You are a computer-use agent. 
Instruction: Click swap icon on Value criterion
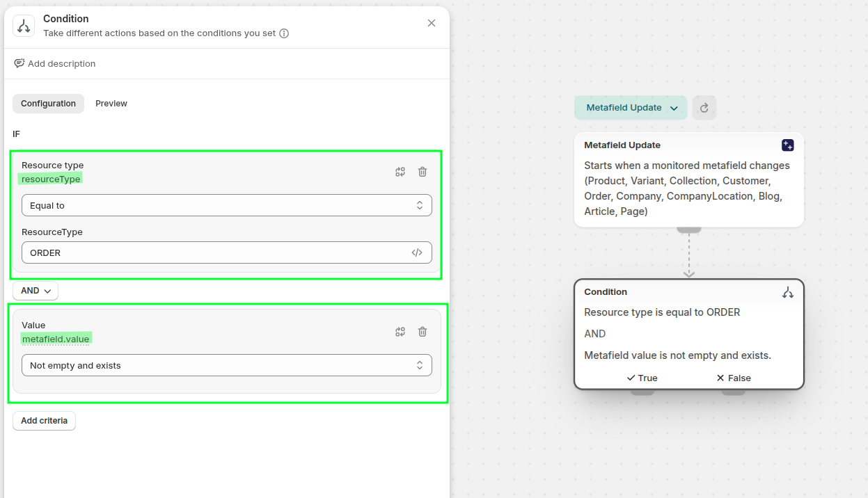click(x=400, y=332)
